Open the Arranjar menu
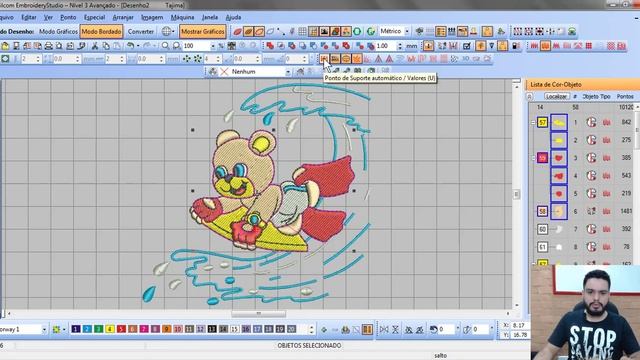 123,17
